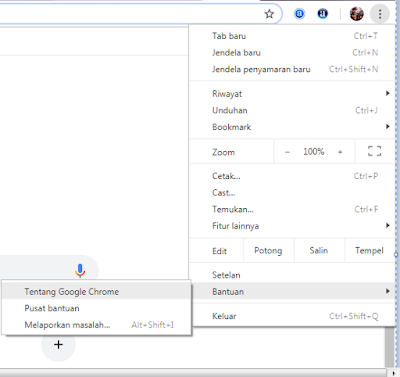The height and width of the screenshot is (377, 400).
Task: Open Setelan settings
Action: point(292,275)
